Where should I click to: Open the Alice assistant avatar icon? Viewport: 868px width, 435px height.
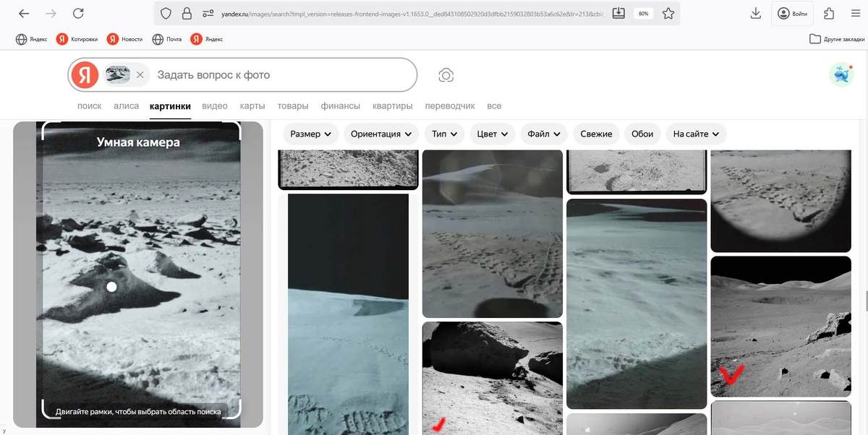pos(841,74)
